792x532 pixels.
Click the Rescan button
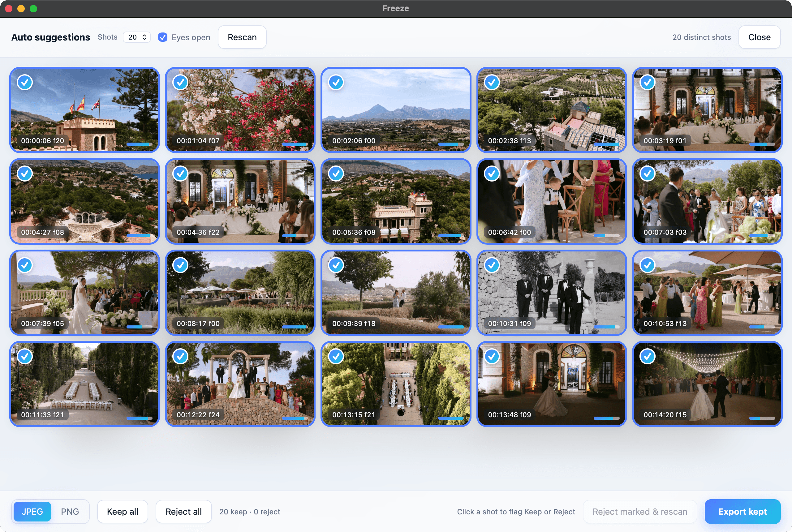[242, 37]
